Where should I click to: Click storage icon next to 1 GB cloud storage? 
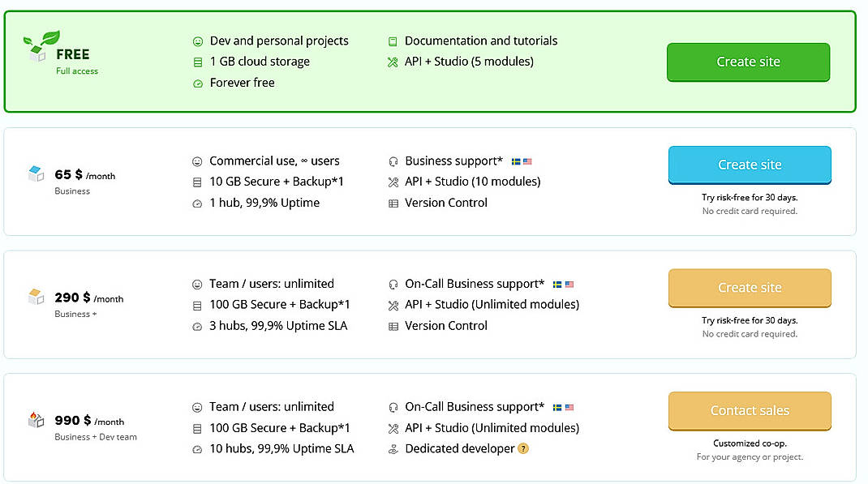(x=198, y=62)
